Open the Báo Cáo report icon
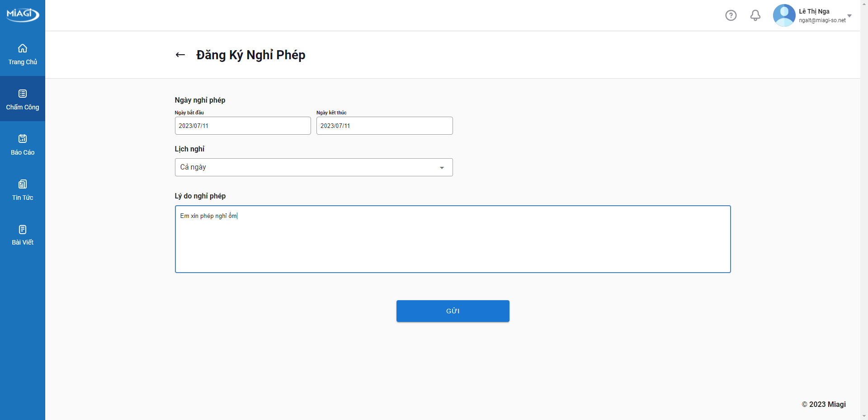 point(23,139)
